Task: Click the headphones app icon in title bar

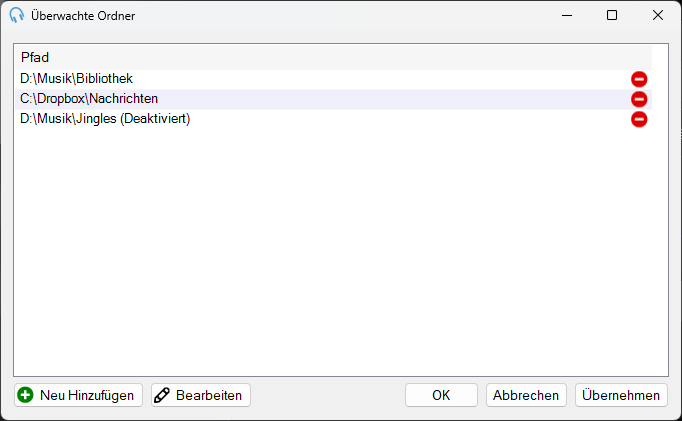Action: coord(17,15)
